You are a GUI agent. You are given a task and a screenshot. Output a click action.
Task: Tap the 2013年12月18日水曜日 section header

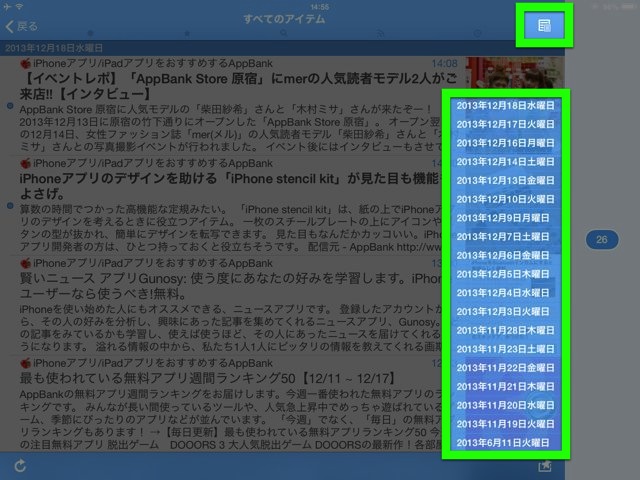[282, 48]
